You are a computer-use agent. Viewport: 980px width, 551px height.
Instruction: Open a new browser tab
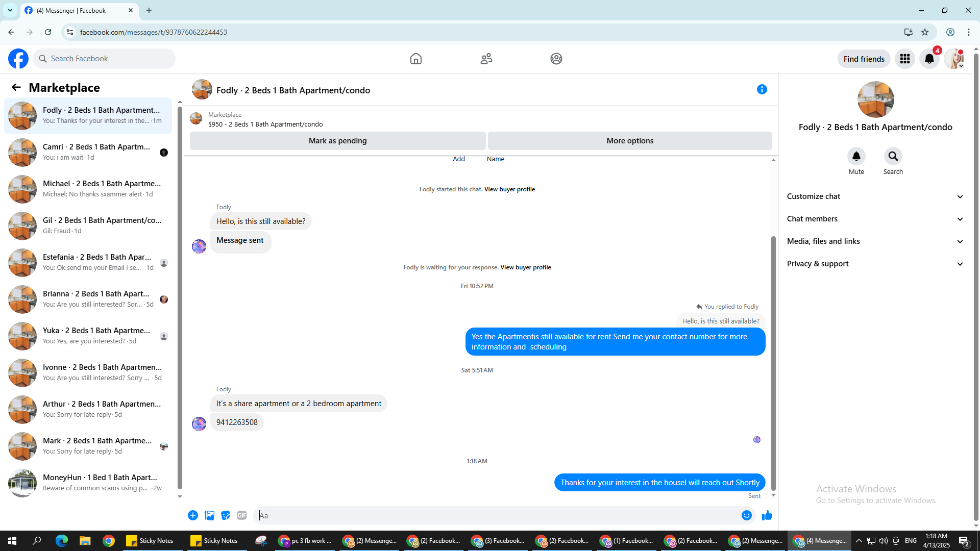tap(149, 10)
